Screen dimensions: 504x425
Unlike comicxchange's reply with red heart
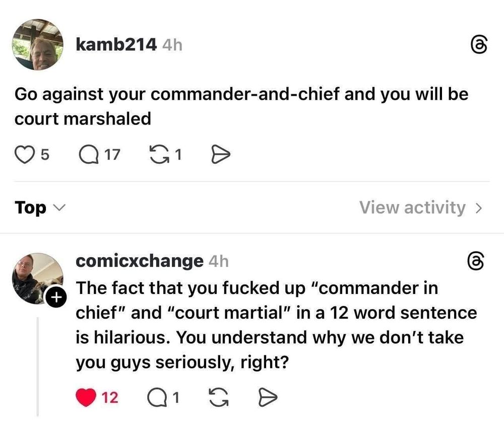point(86,397)
